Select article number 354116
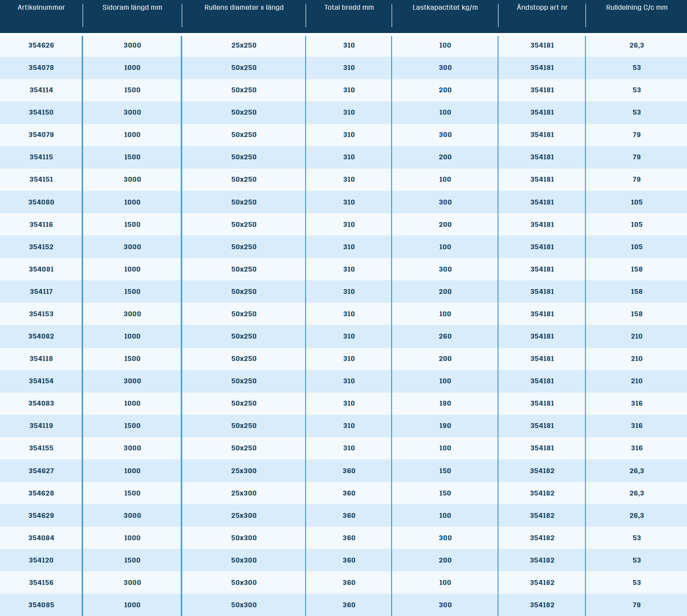Image resolution: width=687 pixels, height=616 pixels. click(41, 224)
